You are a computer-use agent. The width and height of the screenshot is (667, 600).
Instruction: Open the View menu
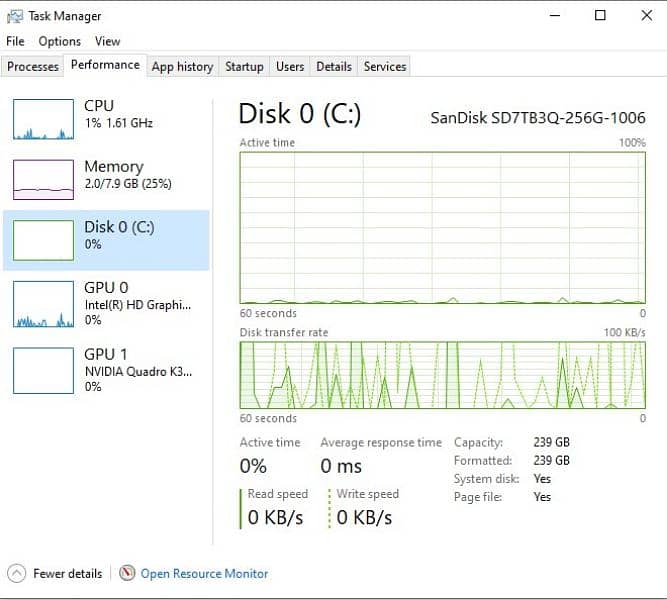(x=107, y=41)
